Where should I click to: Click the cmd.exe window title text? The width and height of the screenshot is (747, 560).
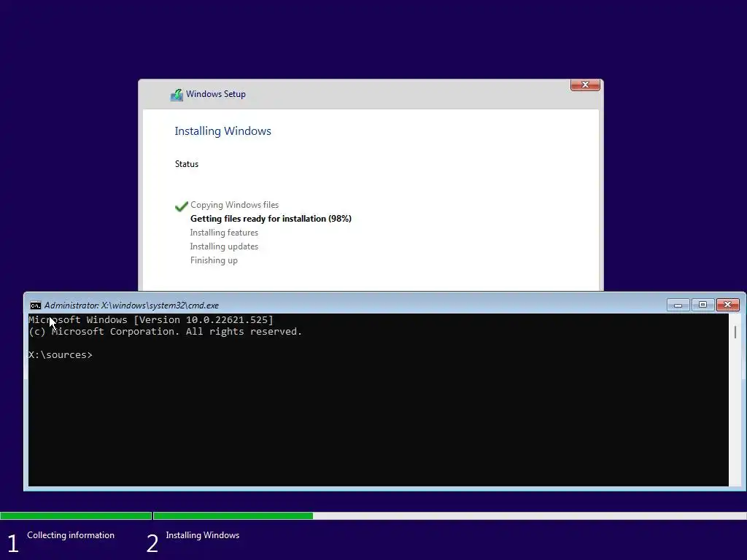131,306
